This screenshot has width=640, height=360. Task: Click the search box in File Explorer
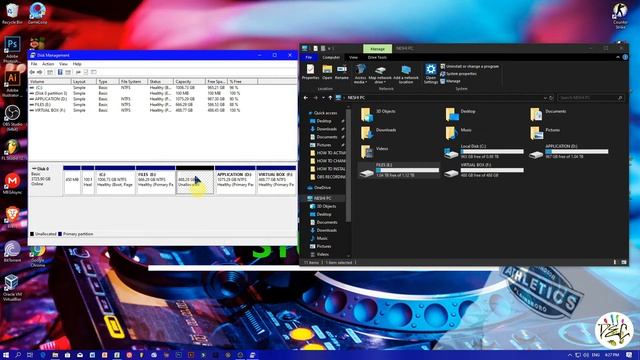pyautogui.click(x=590, y=98)
